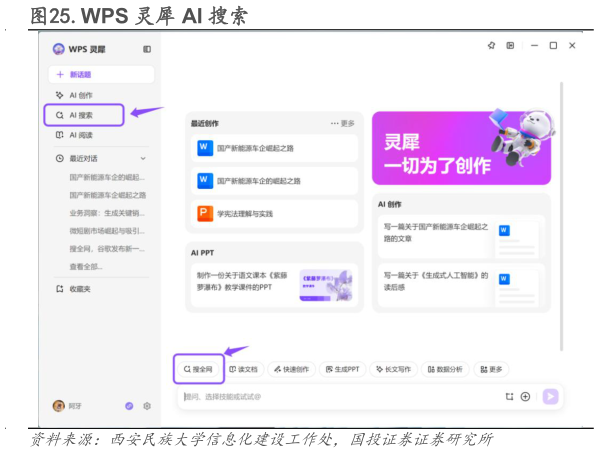Screen dimensions: 599x453
Task: Select the prompt 写一篇关于《生成式人工智能》的读后感
Action: point(461,285)
